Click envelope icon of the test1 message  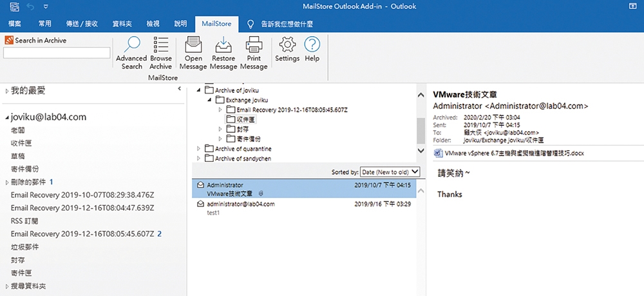tap(200, 204)
